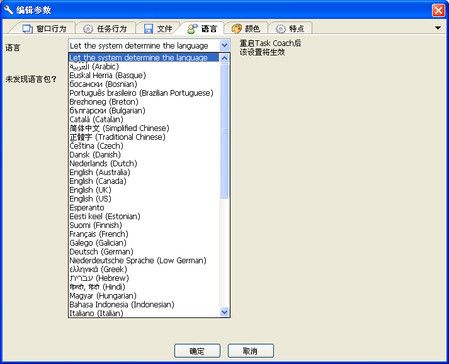This screenshot has height=364, width=449.
Task: Click the palette icon on 颜色 tab
Action: tap(236, 29)
